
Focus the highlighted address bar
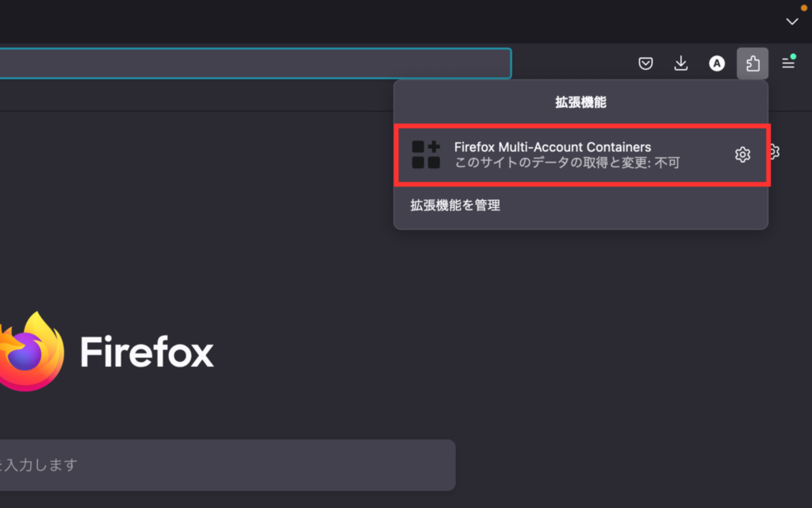(x=254, y=63)
